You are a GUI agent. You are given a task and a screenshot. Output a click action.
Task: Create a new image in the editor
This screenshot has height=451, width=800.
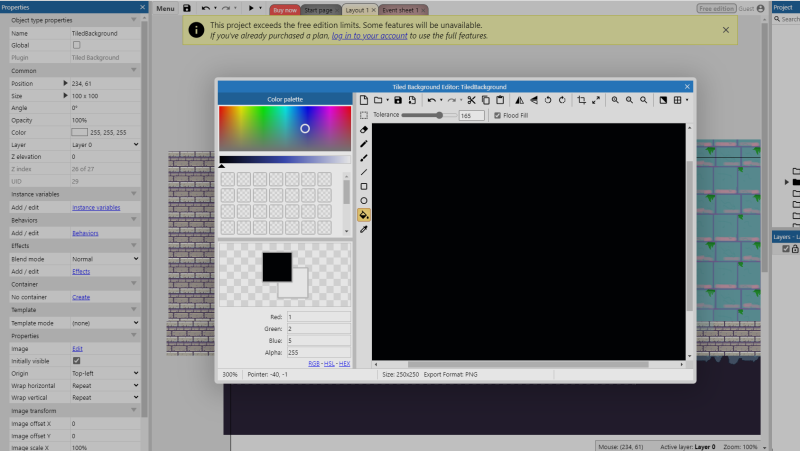(364, 100)
